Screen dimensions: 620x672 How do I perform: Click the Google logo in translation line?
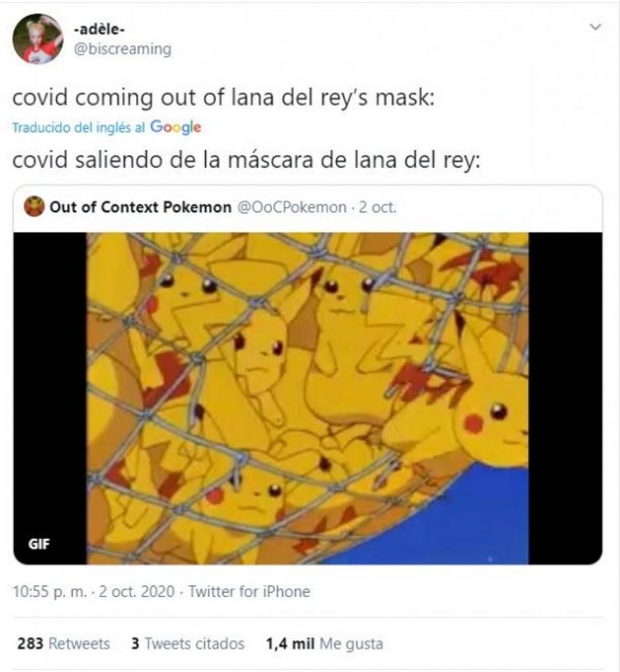click(175, 127)
